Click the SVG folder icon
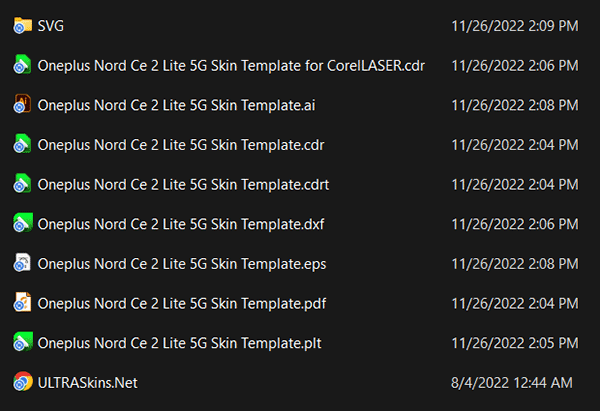Viewport: 600px width, 411px height. tap(22, 26)
